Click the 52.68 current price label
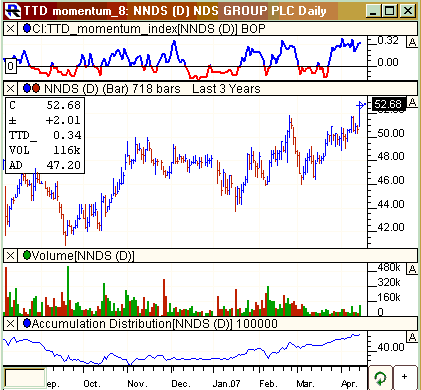The image size is (421, 390). [x=388, y=104]
